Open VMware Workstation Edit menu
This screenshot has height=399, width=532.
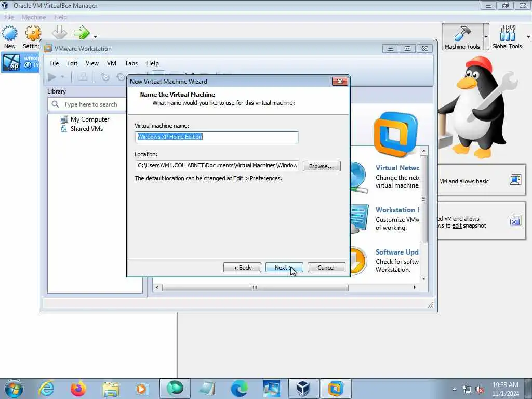[x=72, y=63]
